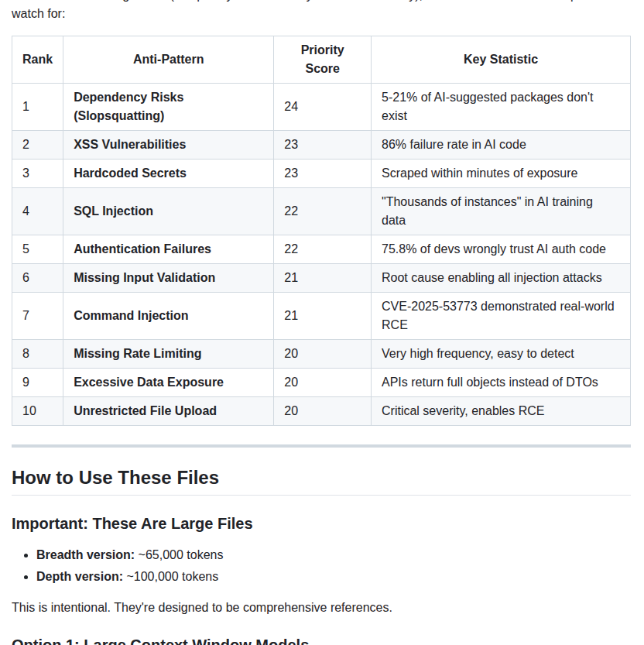Click the Depth version bullet item
The height and width of the screenshot is (645, 644).
tap(127, 577)
